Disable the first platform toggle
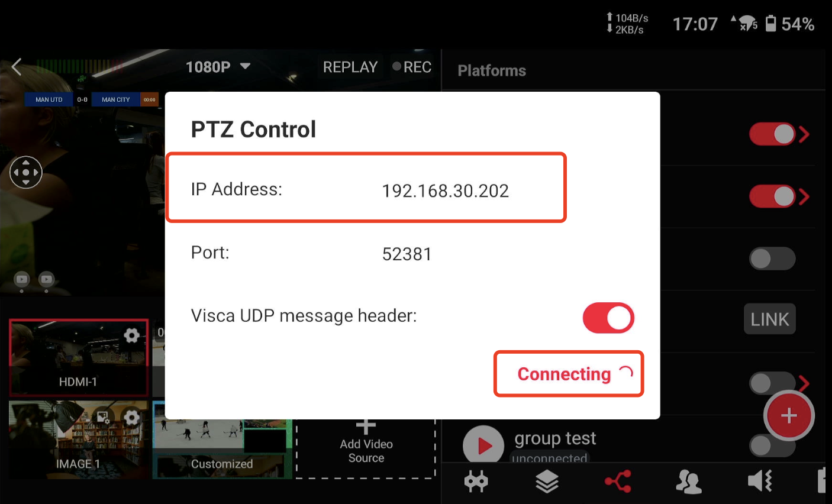The image size is (832, 504). point(772,134)
